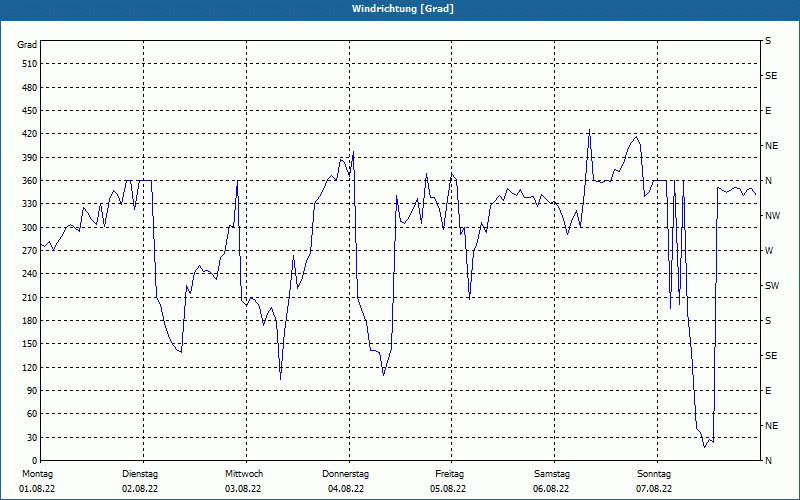Select the 'Donnerstag' day label
This screenshot has width=800, height=500.
point(345,474)
